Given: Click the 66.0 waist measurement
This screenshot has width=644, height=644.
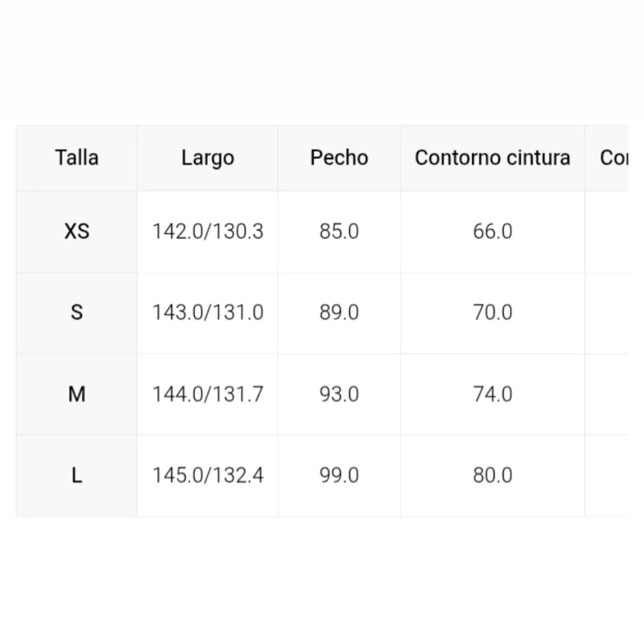Looking at the screenshot, I should point(492,231).
